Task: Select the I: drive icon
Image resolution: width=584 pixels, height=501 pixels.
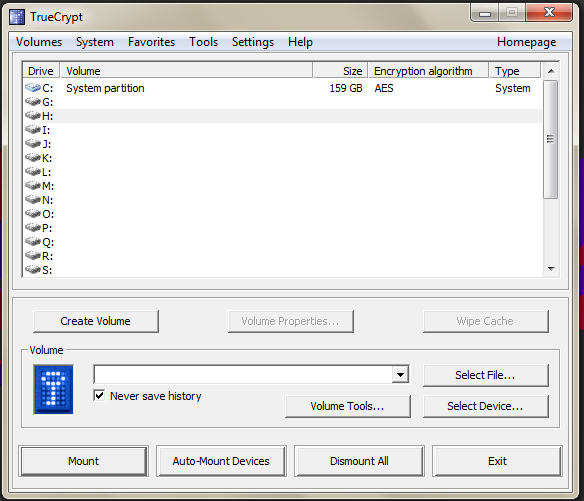Action: tap(33, 130)
